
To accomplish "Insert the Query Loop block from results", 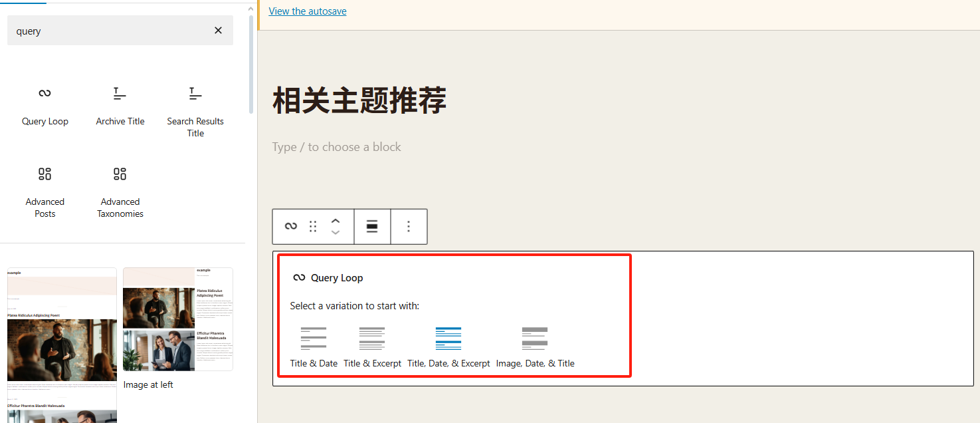I will pos(45,105).
